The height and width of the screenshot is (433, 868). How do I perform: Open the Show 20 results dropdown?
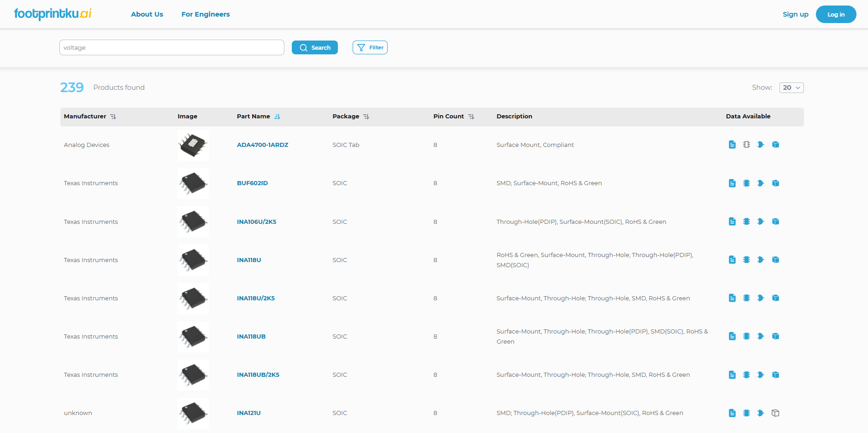click(791, 88)
